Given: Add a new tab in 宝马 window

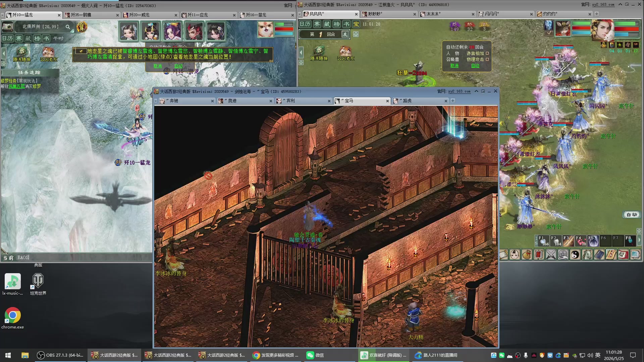Looking at the screenshot, I should click(453, 101).
